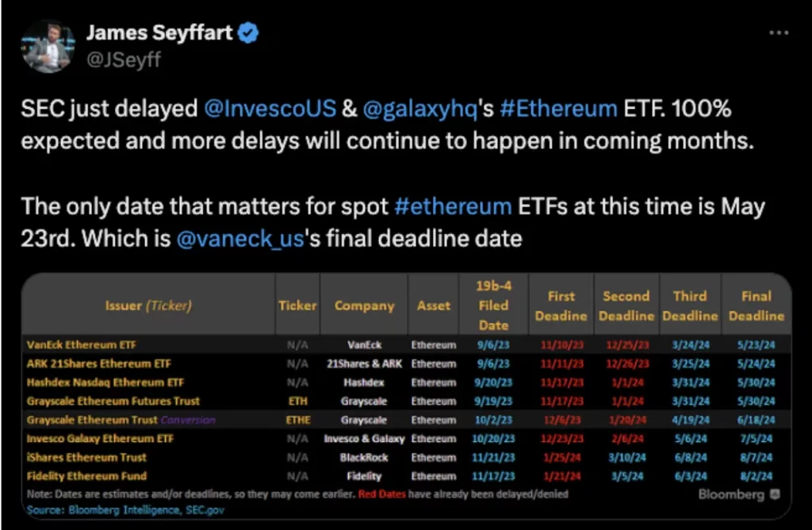Click the Final Deadline column header
Image resolution: width=812 pixels, height=530 pixels.
click(756, 305)
